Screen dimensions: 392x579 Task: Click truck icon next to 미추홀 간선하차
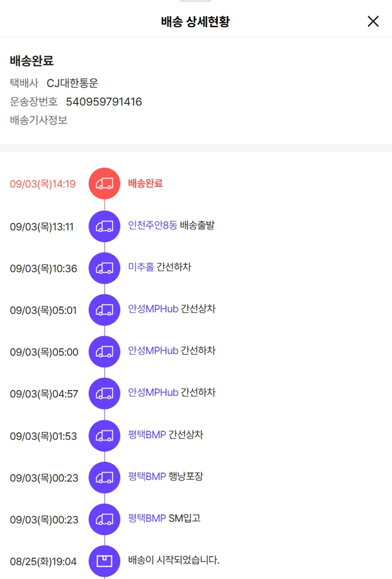(x=105, y=268)
